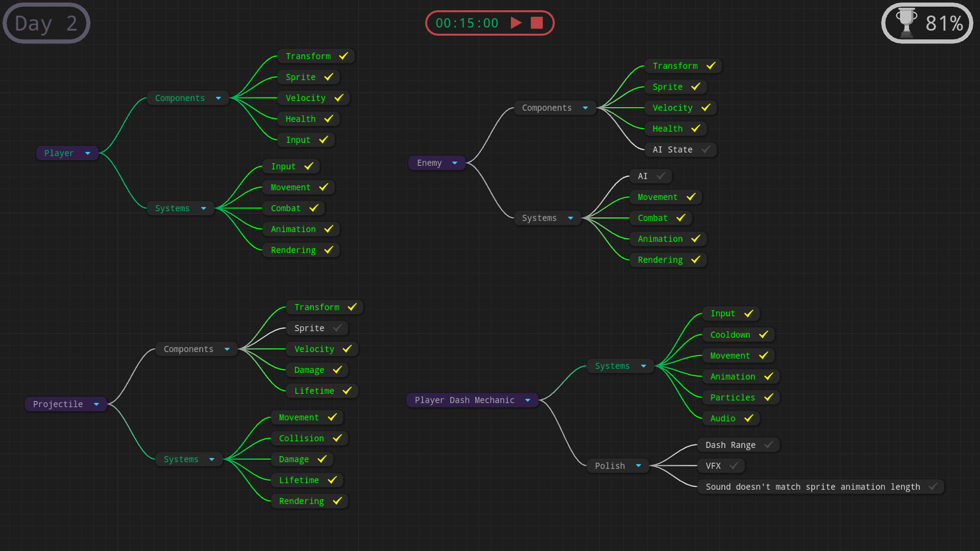Click Enemy Combat label
The image size is (980, 551).
[x=652, y=218]
